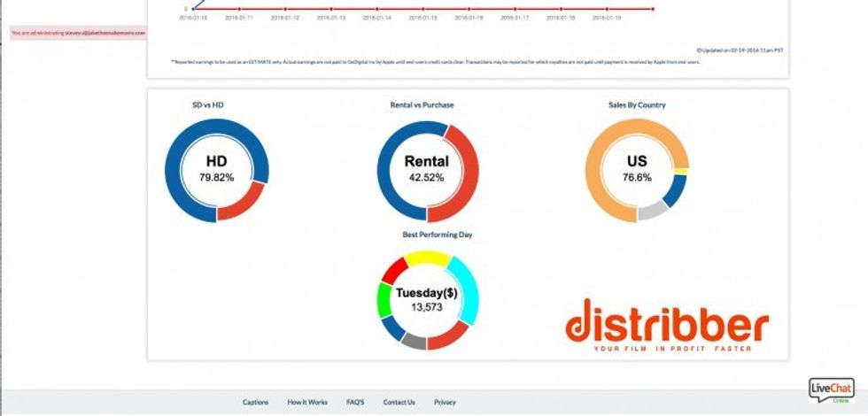
Task: Click the 2016-01-14 axis date label
Action: (x=377, y=18)
